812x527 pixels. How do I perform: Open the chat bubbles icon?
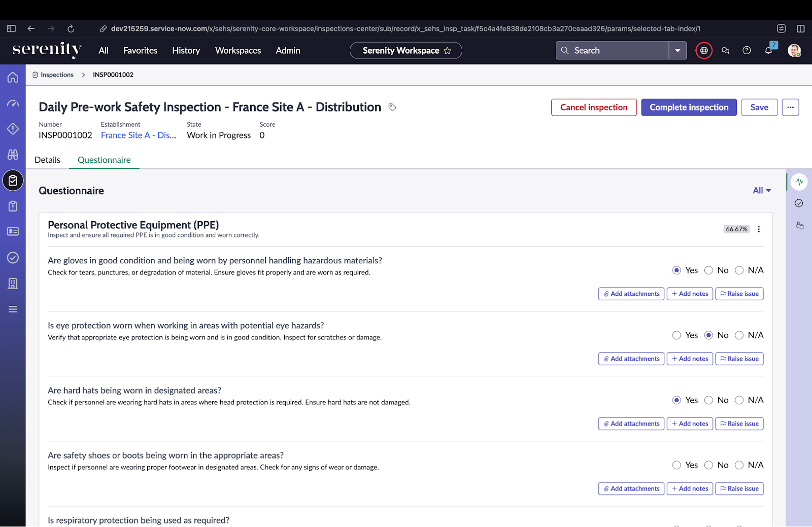point(725,51)
